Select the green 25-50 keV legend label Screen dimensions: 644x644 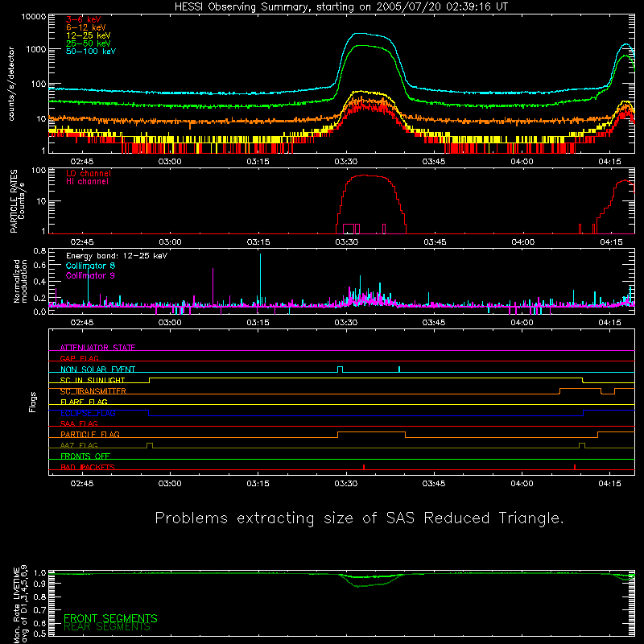pos(89,43)
